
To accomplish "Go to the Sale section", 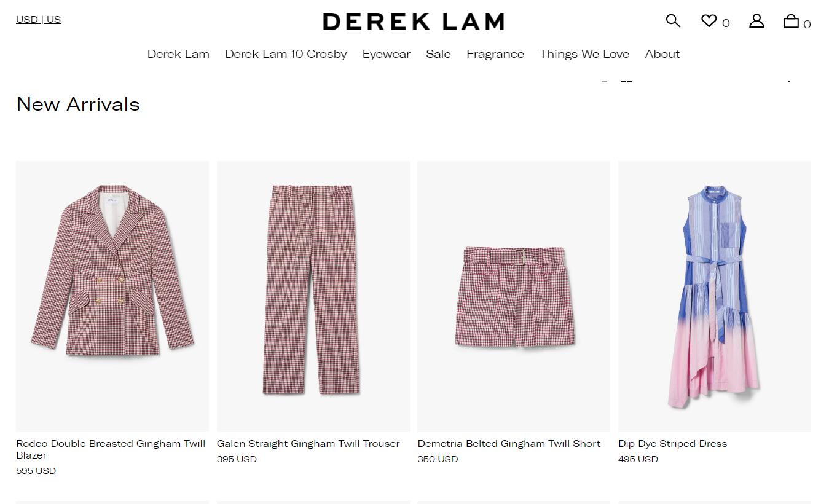I will 438,54.
